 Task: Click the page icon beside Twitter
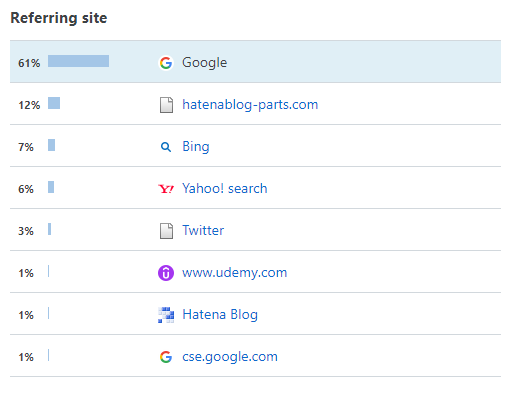pyautogui.click(x=166, y=231)
